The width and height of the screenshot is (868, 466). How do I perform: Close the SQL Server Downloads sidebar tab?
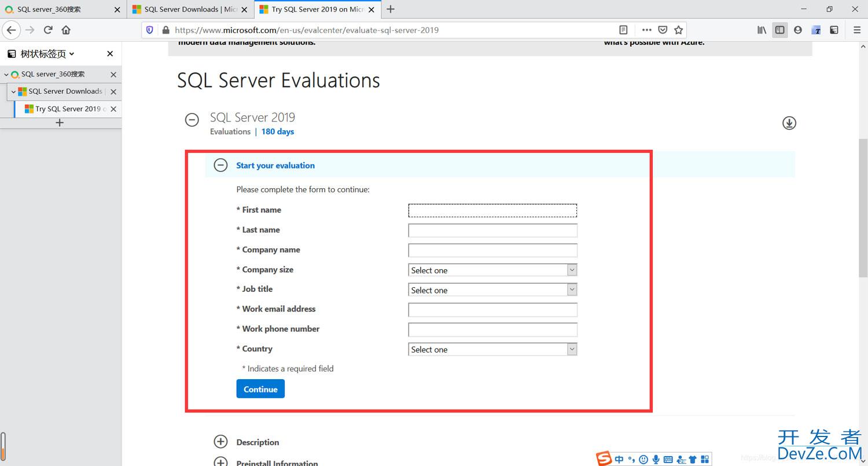pyautogui.click(x=113, y=91)
